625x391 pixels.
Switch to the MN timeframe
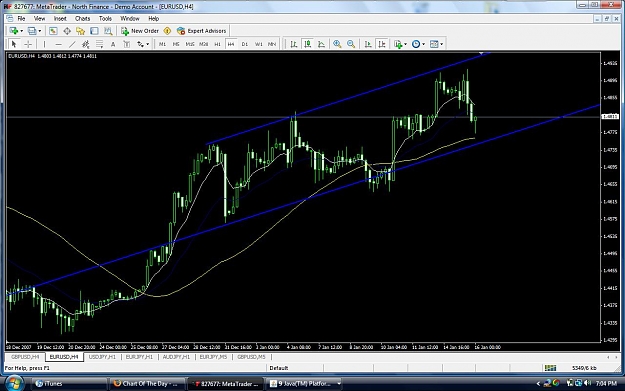(272, 44)
